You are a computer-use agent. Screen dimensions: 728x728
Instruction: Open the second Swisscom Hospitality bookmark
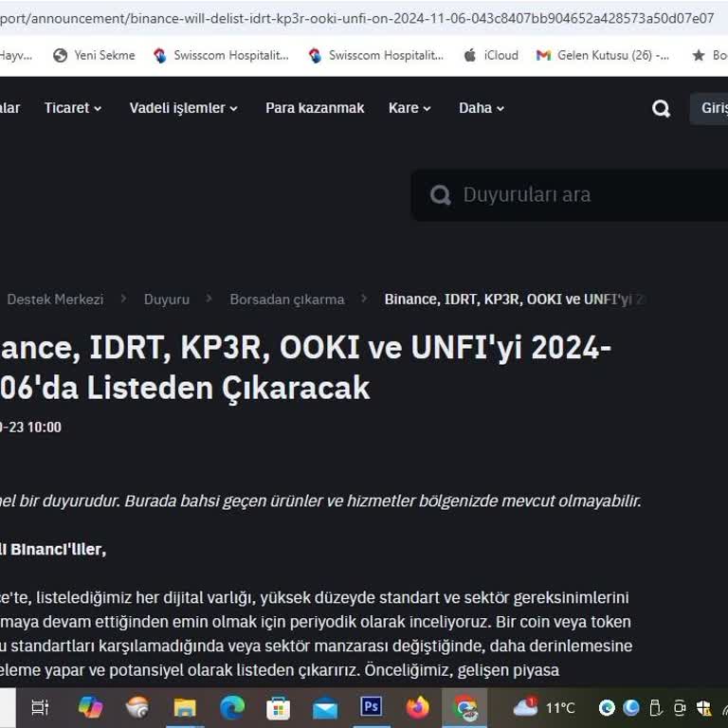click(376, 55)
